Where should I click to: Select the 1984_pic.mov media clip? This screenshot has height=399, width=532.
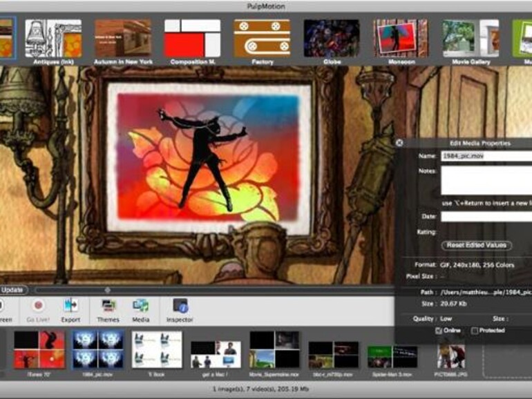coord(97,350)
